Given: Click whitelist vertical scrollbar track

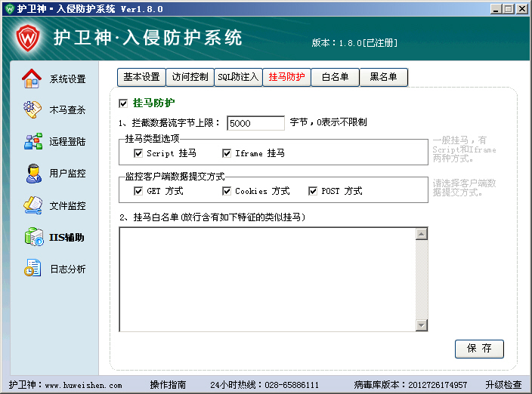Looking at the screenshot, I should (x=422, y=279).
